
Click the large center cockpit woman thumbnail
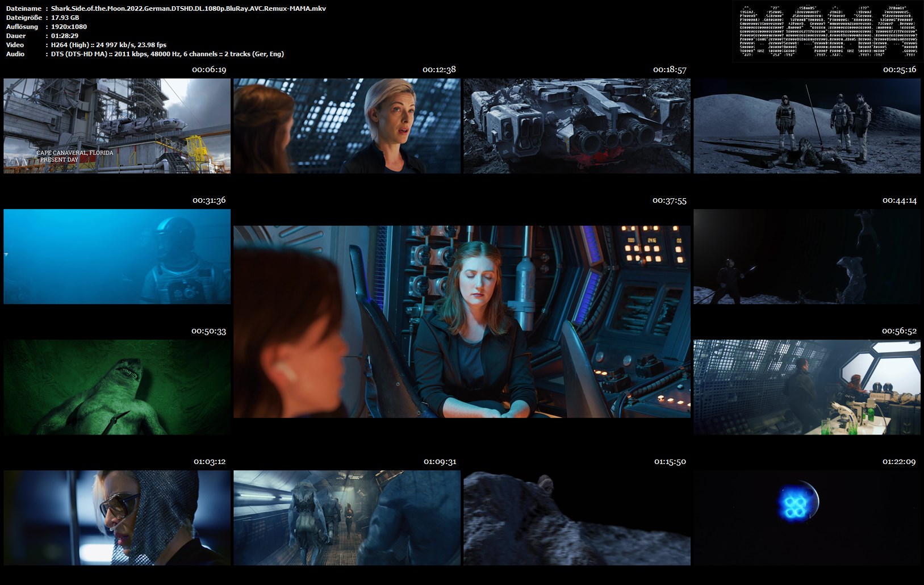click(462, 321)
